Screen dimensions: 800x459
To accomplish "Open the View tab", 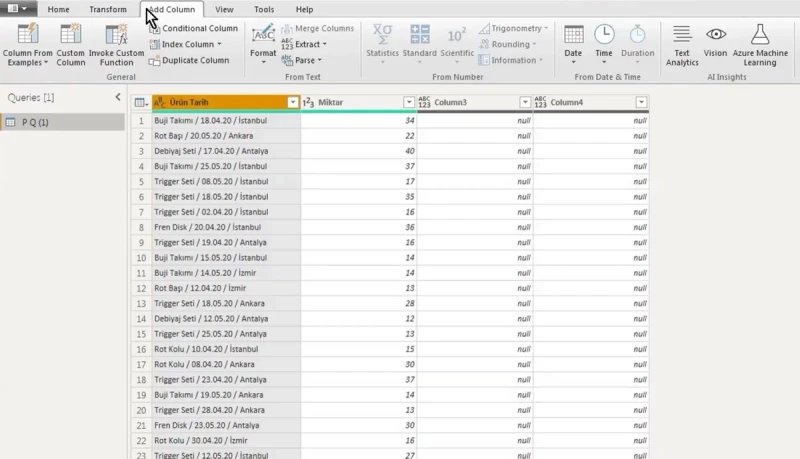I will click(x=224, y=9).
